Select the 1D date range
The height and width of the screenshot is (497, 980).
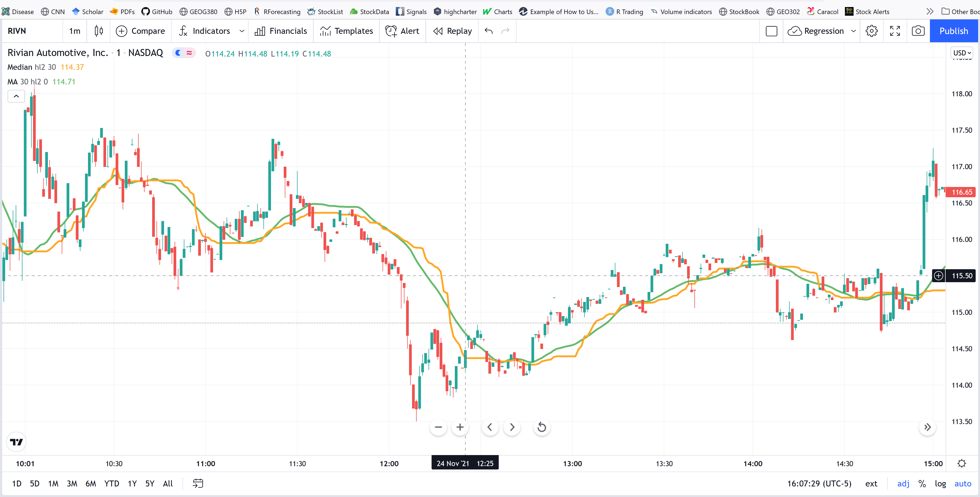[17, 483]
